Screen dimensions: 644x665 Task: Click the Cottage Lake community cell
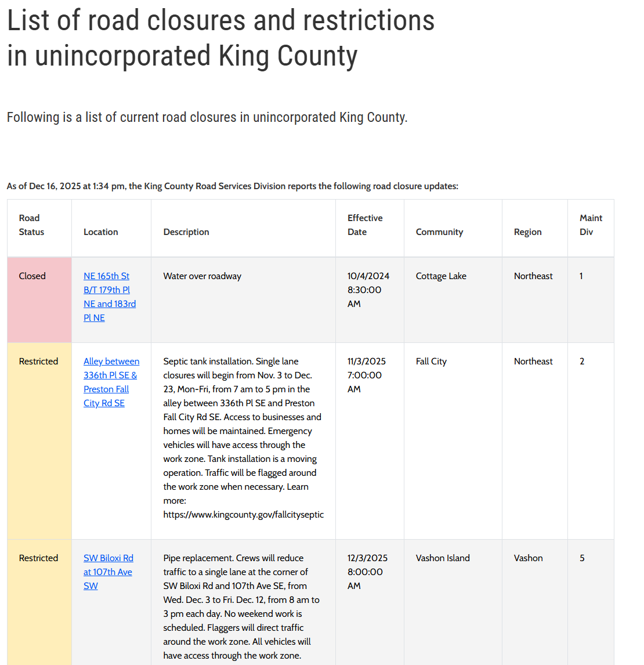tap(440, 276)
